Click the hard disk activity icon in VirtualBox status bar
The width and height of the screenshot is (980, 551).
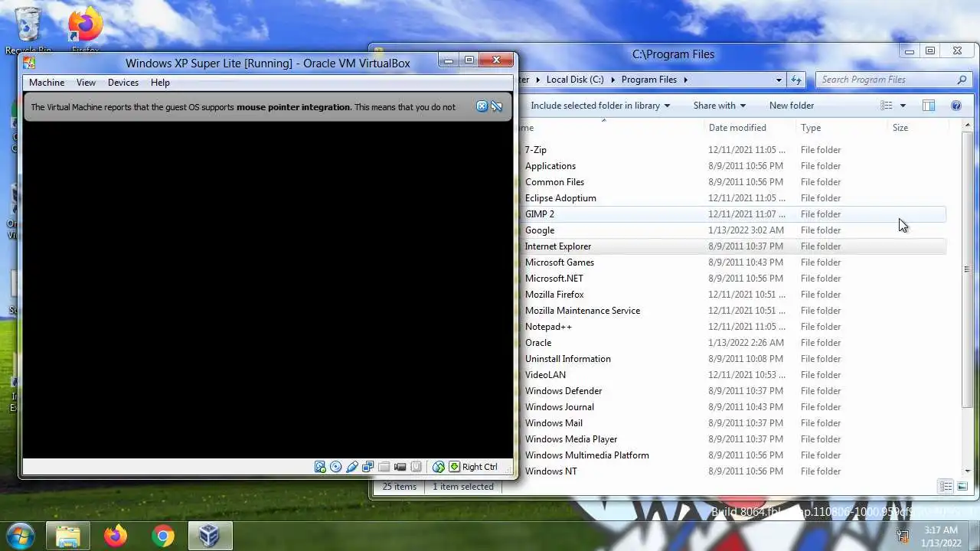(x=320, y=467)
